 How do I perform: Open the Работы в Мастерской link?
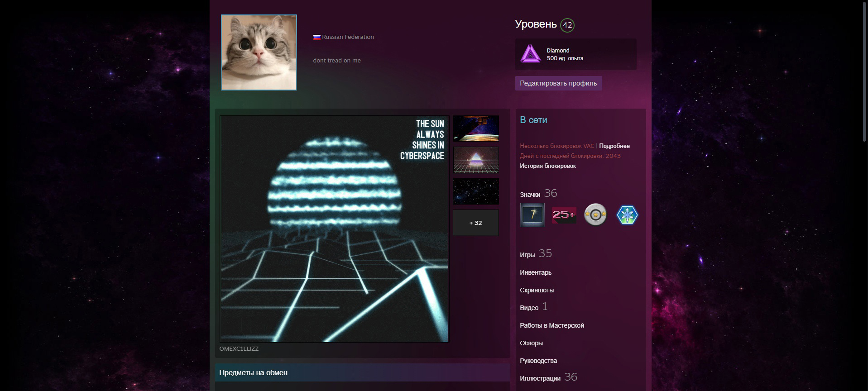click(x=552, y=325)
